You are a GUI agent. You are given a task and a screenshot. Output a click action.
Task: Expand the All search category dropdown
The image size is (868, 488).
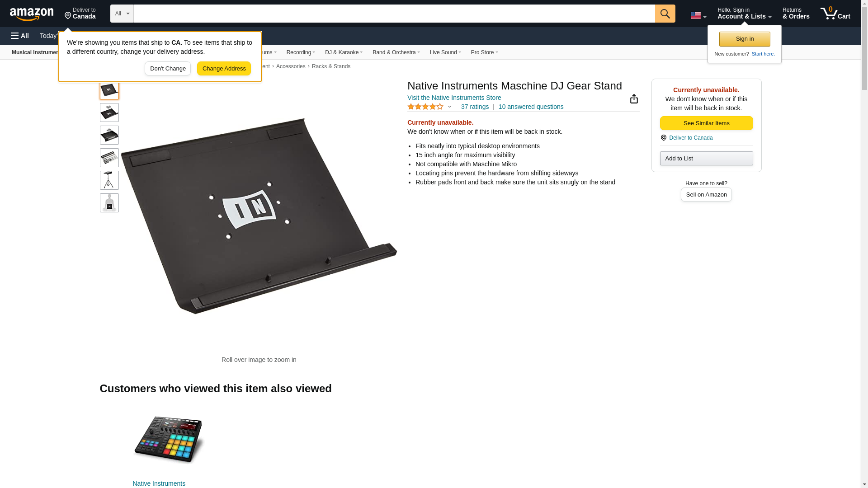[122, 14]
